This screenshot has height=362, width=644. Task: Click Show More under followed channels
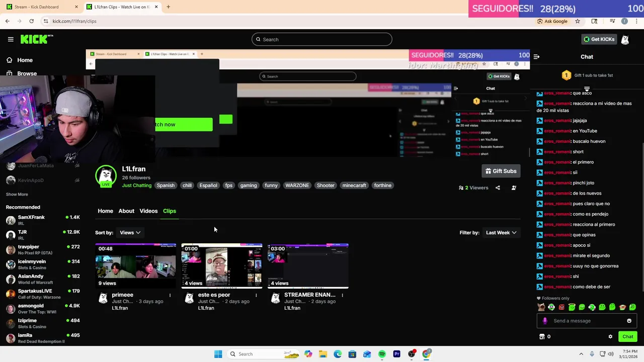(17, 194)
